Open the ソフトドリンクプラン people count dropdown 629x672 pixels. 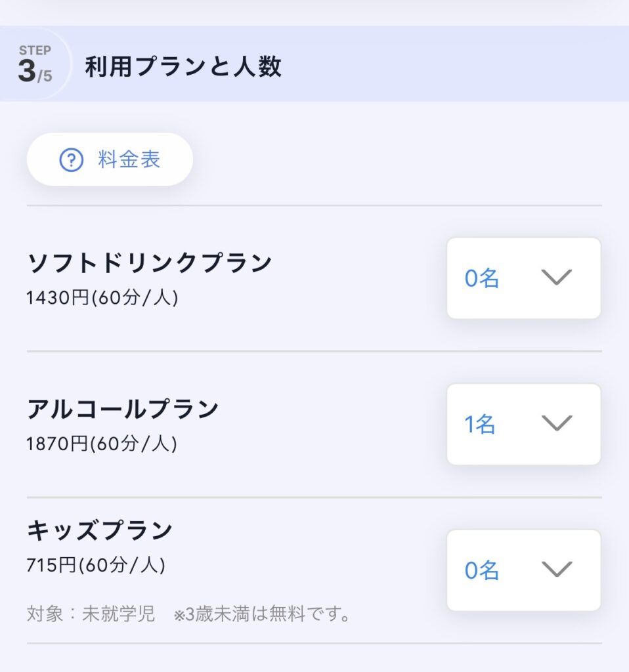tap(523, 278)
